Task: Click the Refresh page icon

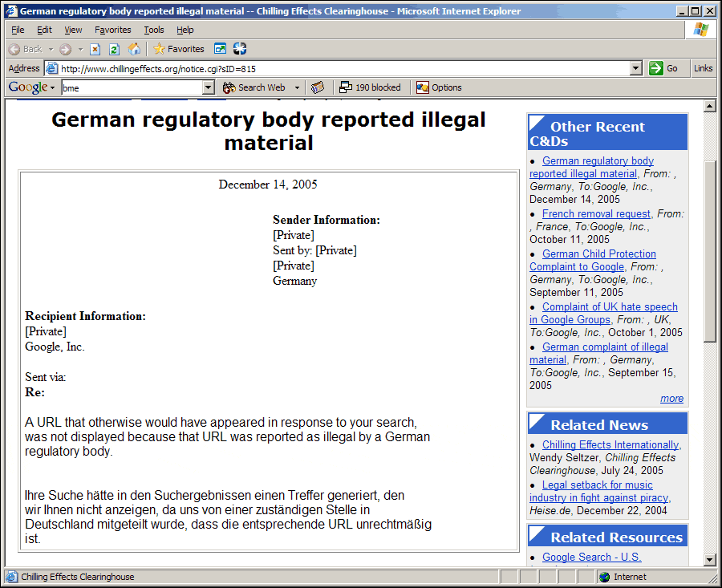Action: 114,49
